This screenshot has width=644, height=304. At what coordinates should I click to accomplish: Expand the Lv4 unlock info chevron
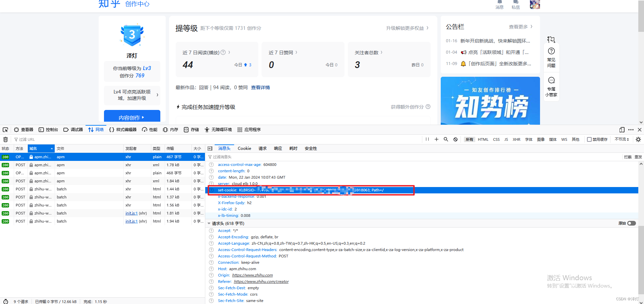point(157,95)
